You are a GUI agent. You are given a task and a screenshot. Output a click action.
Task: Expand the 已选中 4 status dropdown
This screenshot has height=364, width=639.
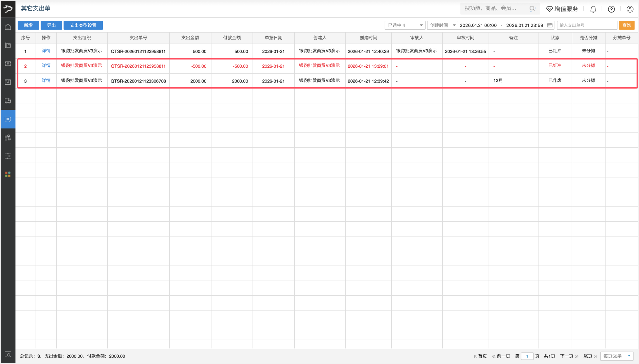[405, 25]
